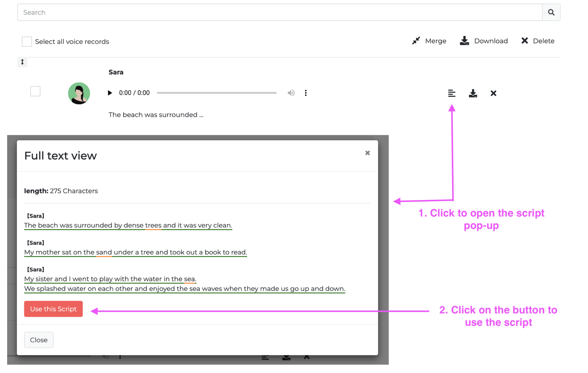Close Full text view with the X
The height and width of the screenshot is (373, 588).
click(367, 153)
